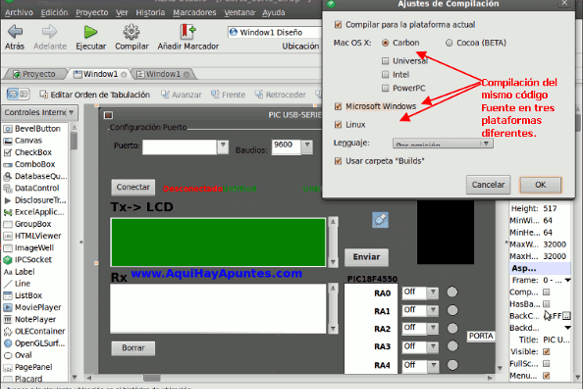Open Lenguaje dropdown in compile settings
583x389 pixels.
443,143
